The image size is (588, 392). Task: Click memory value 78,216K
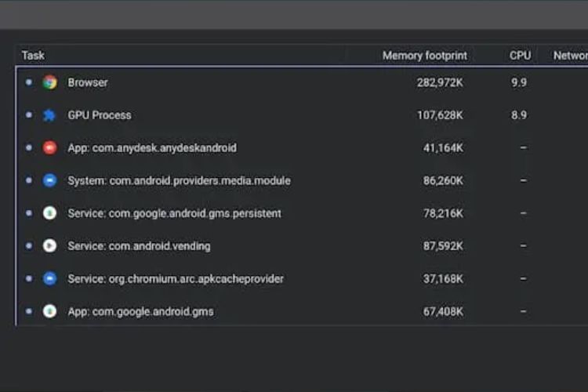click(x=443, y=213)
